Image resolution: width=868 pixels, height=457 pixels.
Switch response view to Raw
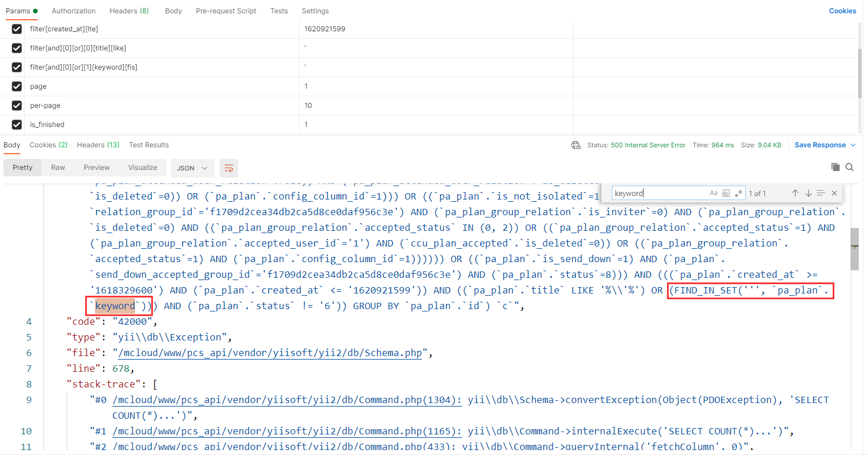click(x=58, y=168)
